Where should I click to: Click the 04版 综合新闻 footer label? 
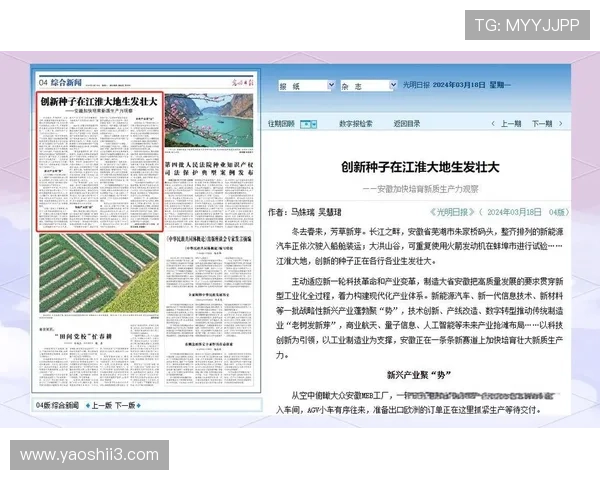click(57, 405)
